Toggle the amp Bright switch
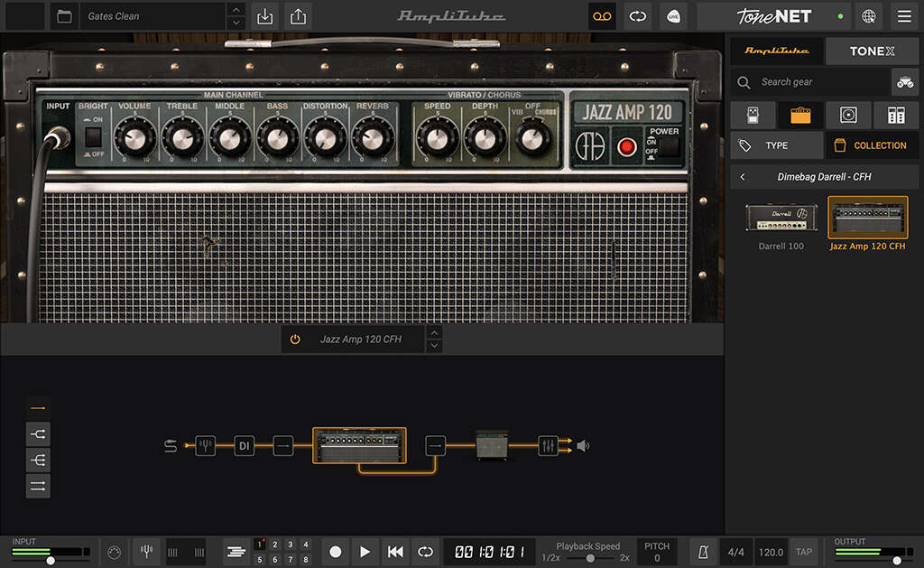This screenshot has width=924, height=568. (93, 137)
